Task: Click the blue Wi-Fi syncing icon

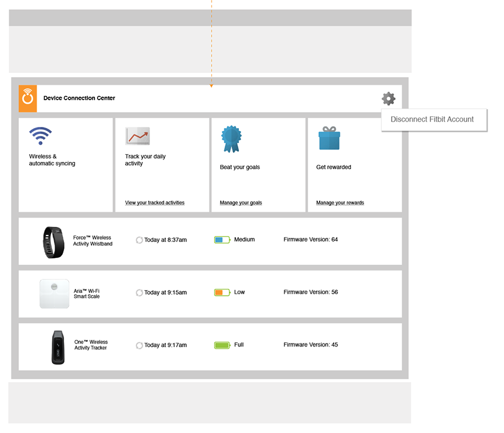Action: coord(40,136)
